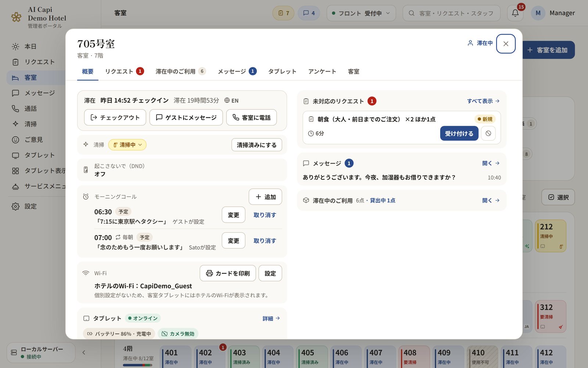Click 客室に電話 button
This screenshot has width=588, height=368.
tap(251, 117)
